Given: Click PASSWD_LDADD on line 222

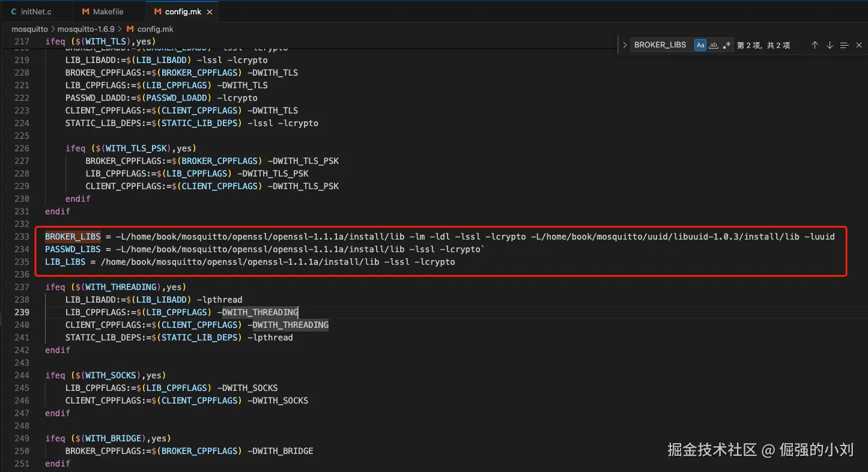Looking at the screenshot, I should [177, 98].
